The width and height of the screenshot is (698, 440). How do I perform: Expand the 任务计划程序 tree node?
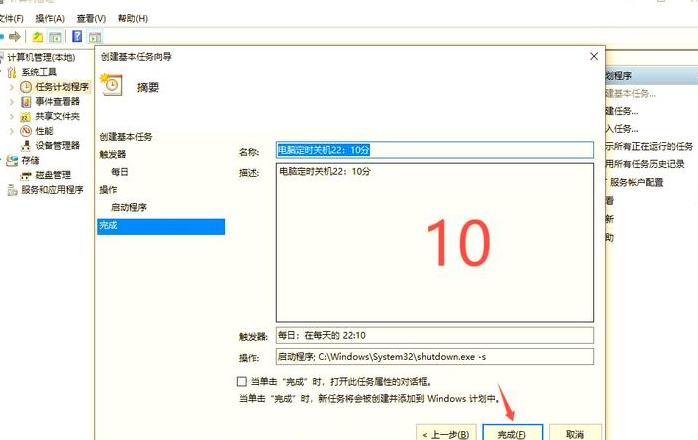(x=12, y=87)
